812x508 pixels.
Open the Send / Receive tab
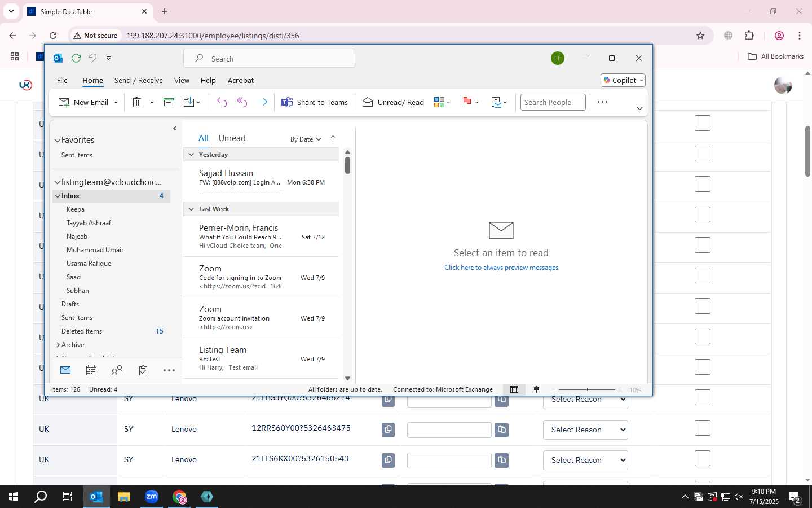[x=139, y=80]
